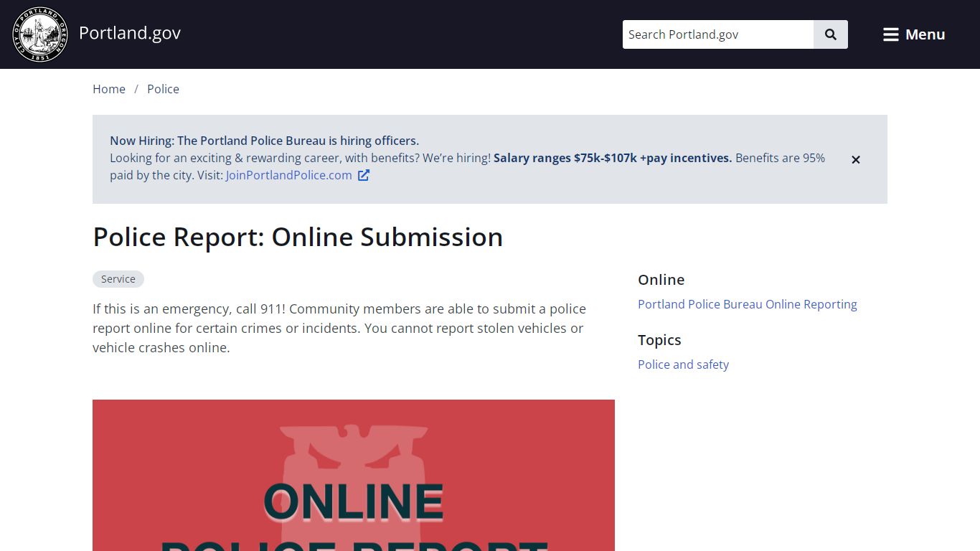The image size is (980, 551).
Task: Click the City of Portland seal logo
Action: click(x=40, y=34)
